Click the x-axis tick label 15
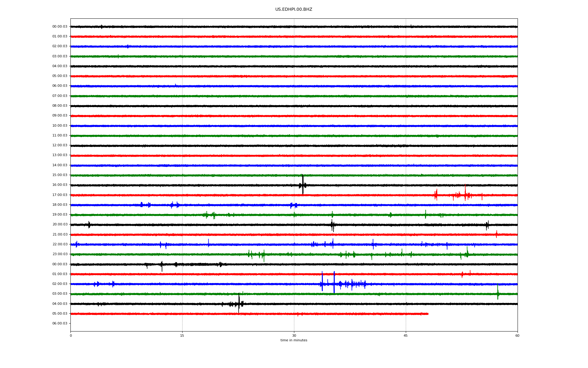Viewport: 588px width, 368px height. pyautogui.click(x=182, y=336)
